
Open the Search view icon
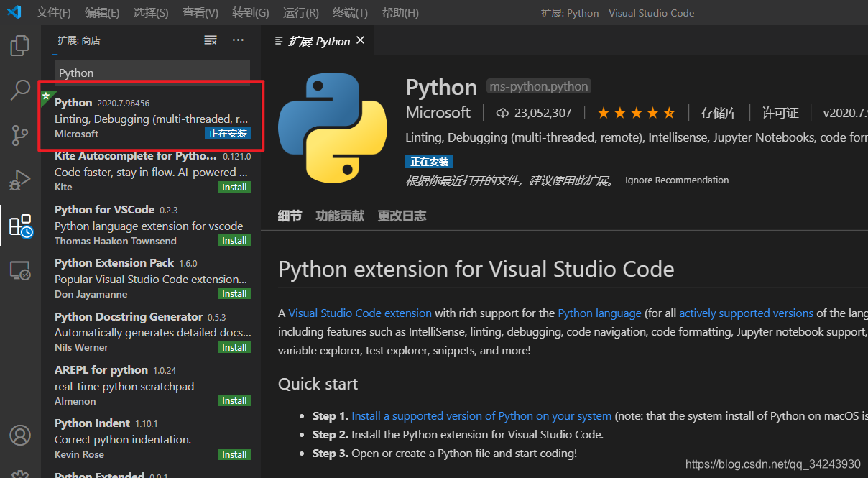(x=20, y=90)
